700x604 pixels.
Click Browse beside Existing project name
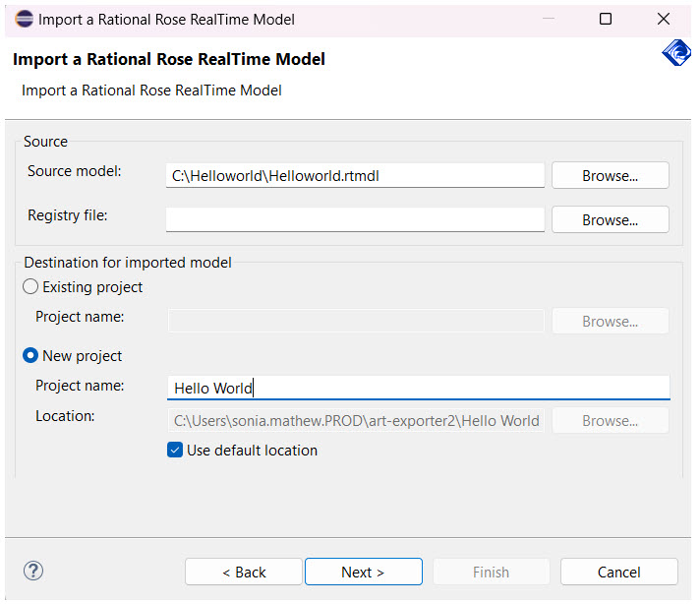click(610, 321)
